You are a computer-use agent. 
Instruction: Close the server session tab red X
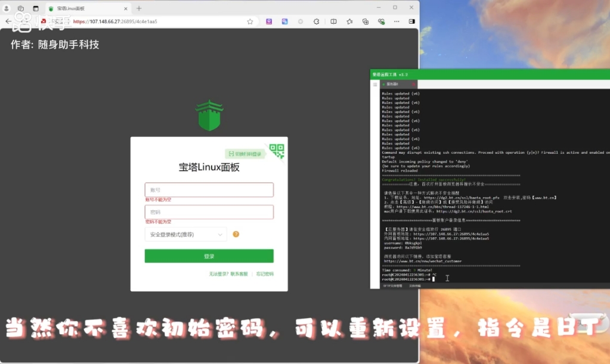tap(414, 85)
